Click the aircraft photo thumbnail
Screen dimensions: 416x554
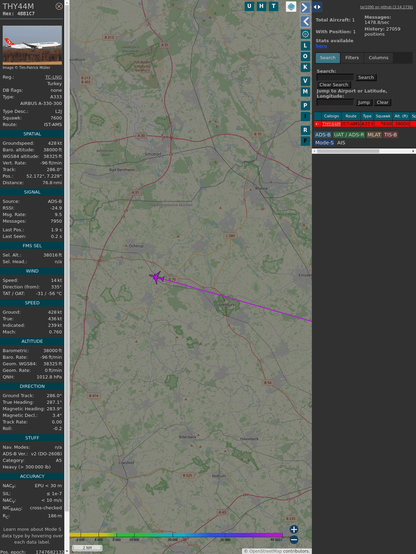32,45
